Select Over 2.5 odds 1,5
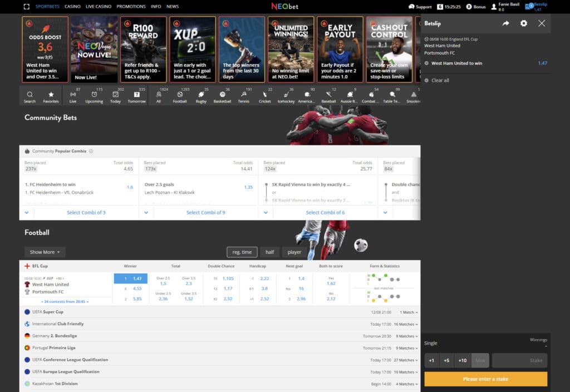 (163, 281)
